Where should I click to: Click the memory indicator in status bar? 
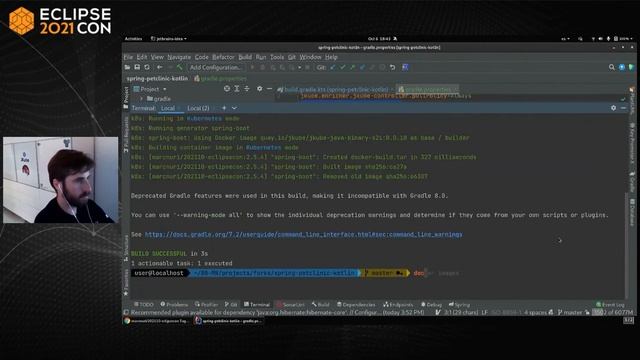tap(613, 312)
